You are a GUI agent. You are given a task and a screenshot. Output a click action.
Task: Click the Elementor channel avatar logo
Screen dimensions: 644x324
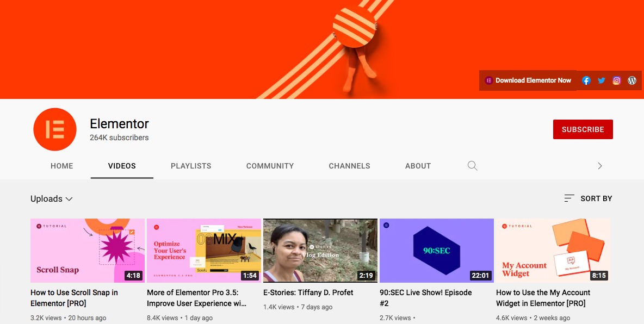point(54,129)
